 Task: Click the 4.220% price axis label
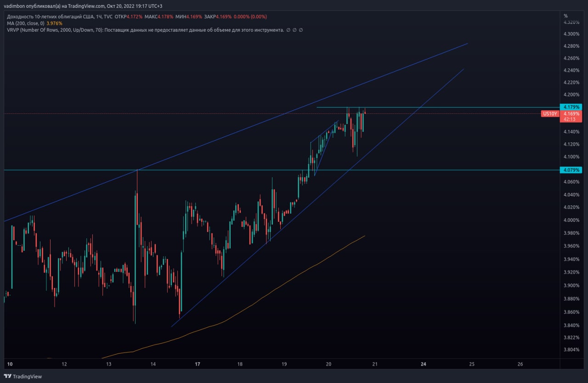(571, 82)
